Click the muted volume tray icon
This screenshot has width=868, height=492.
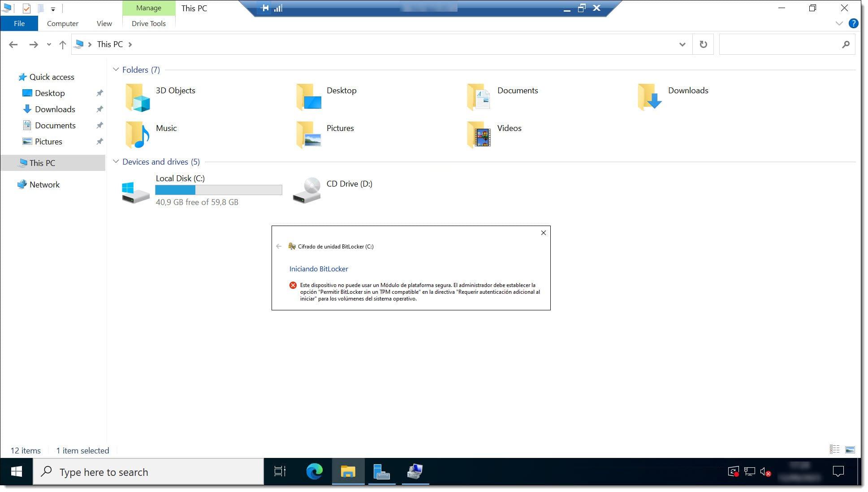pos(766,472)
